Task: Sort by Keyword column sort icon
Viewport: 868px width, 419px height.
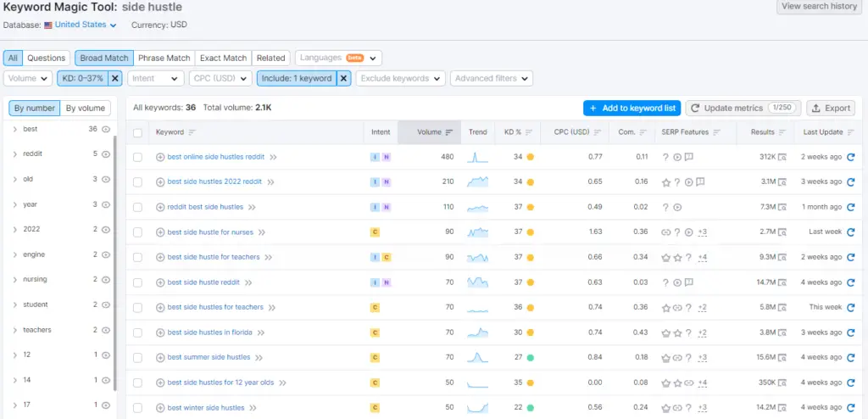Action: pyautogui.click(x=192, y=132)
